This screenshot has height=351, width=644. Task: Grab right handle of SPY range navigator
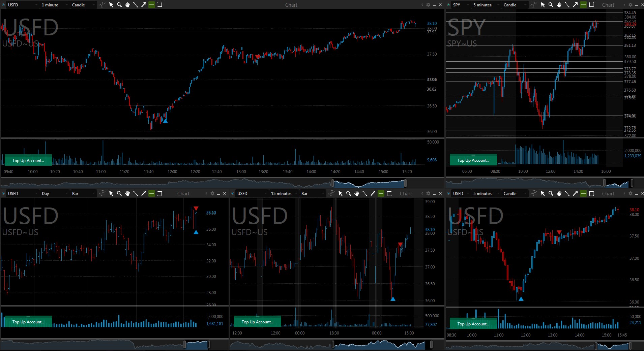(632, 183)
